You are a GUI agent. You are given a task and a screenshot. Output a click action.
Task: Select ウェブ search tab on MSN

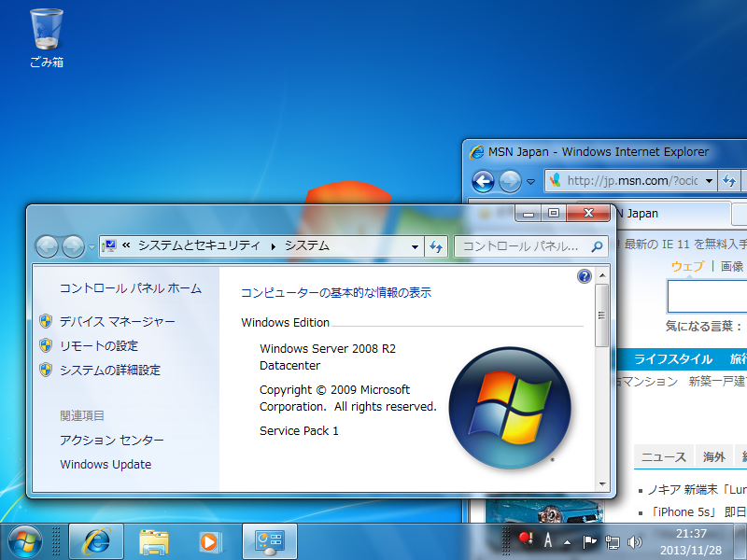tap(687, 266)
